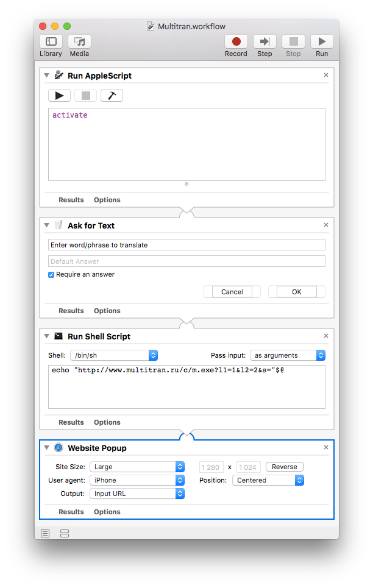
Task: Click Reverse size button
Action: coord(285,467)
